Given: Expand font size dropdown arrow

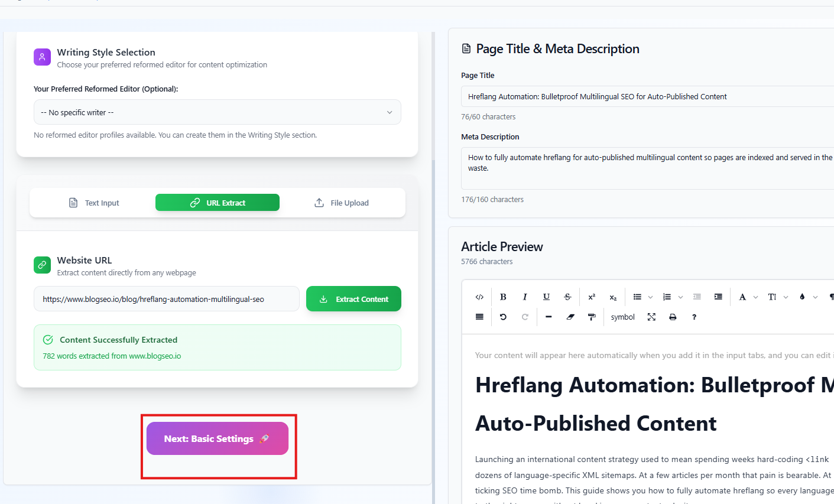Looking at the screenshot, I should tap(786, 297).
